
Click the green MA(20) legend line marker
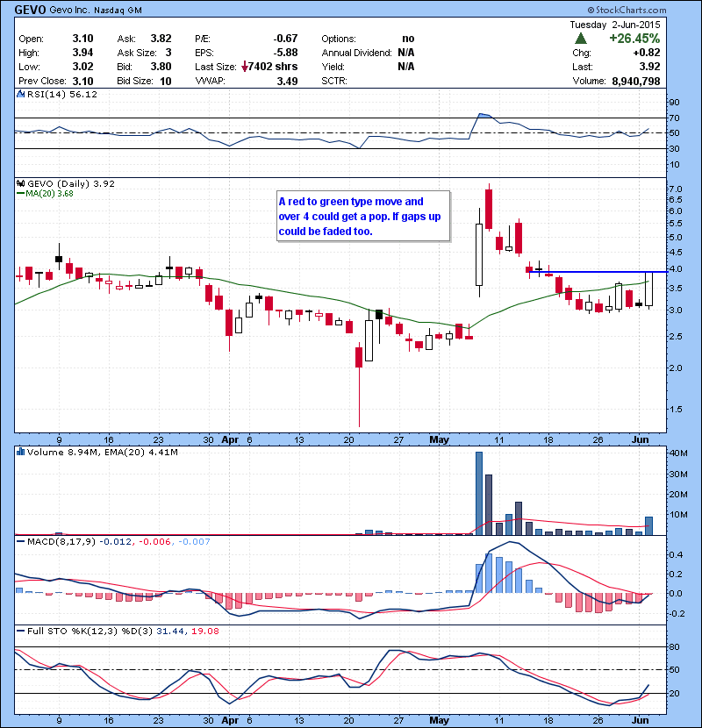coord(20,194)
